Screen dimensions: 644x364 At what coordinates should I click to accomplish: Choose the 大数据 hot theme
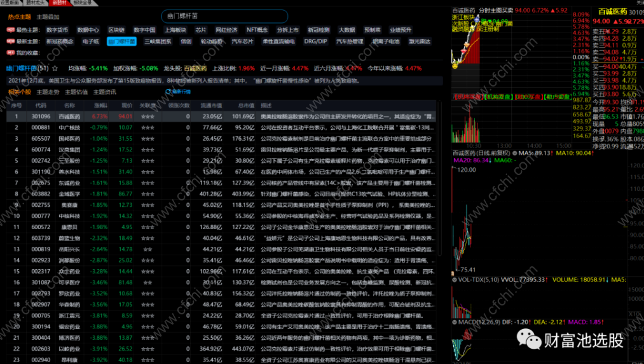pyautogui.click(x=346, y=30)
